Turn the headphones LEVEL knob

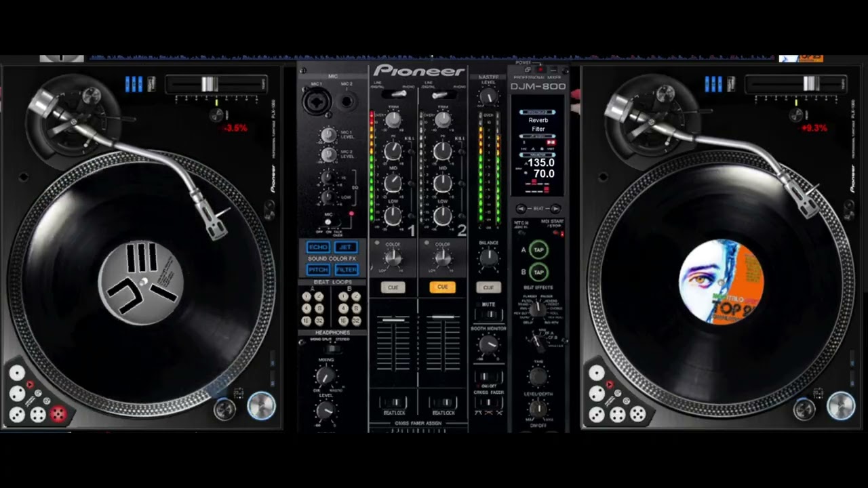tap(326, 411)
